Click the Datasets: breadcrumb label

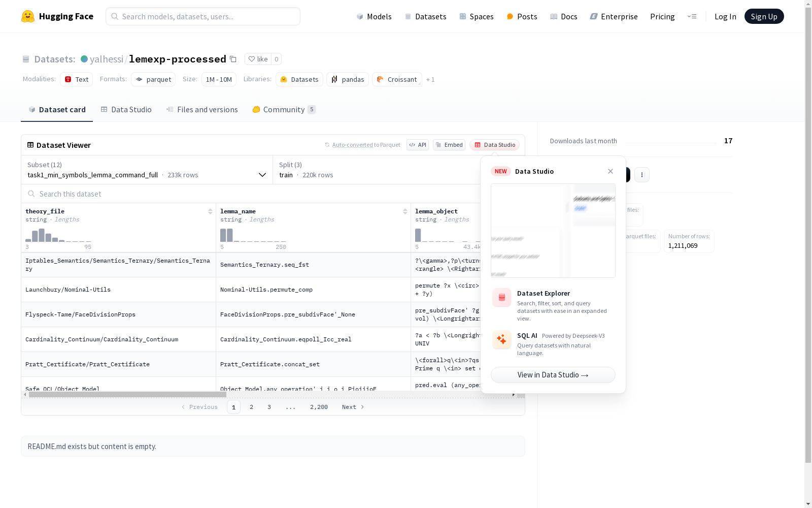point(55,59)
